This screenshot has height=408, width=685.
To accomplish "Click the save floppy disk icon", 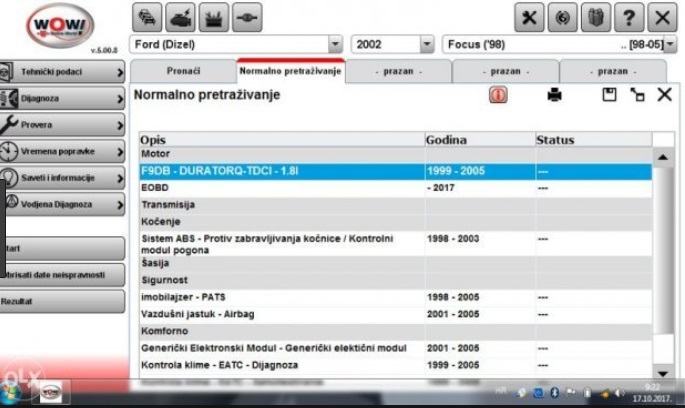I will (x=609, y=94).
